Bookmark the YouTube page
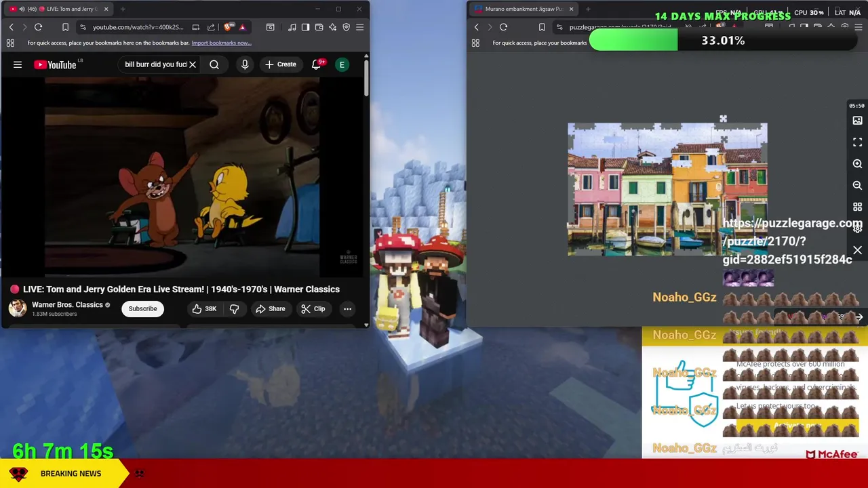Image resolution: width=868 pixels, height=488 pixels. [x=65, y=27]
